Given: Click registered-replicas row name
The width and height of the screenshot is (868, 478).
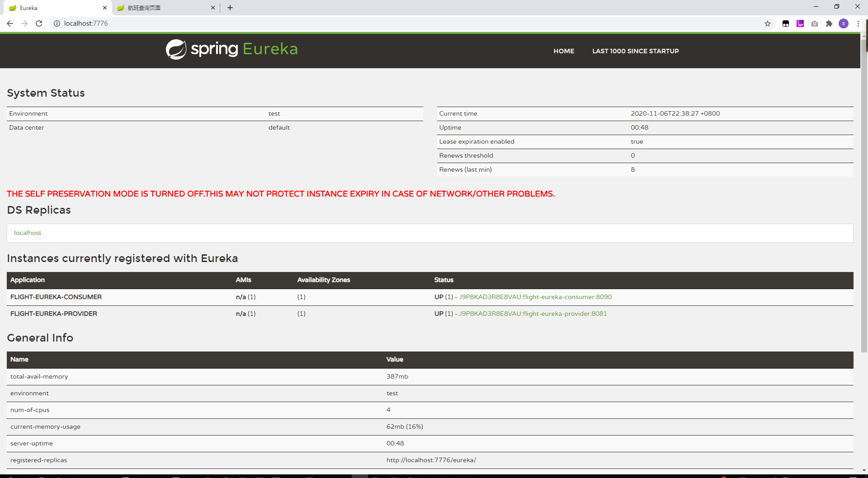Looking at the screenshot, I should click(39, 460).
